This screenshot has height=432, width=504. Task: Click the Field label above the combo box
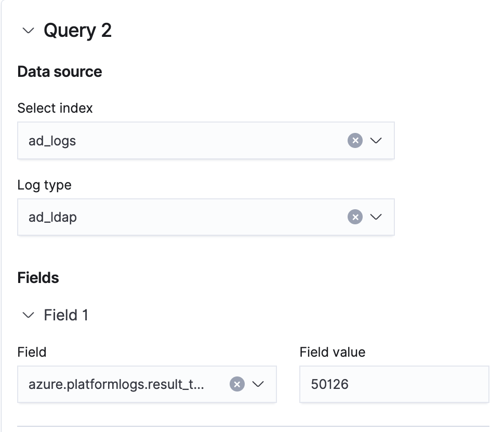[32, 352]
